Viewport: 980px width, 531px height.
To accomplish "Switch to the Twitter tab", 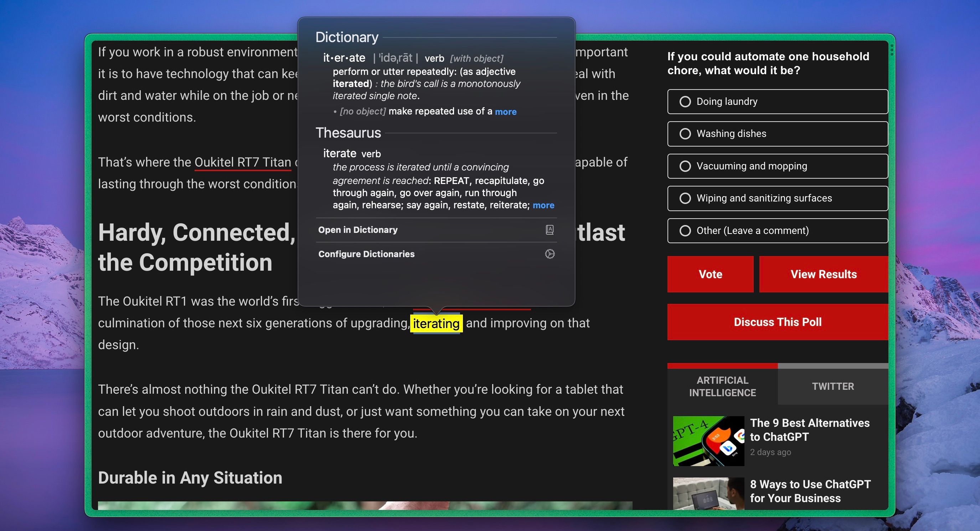I will (x=833, y=386).
